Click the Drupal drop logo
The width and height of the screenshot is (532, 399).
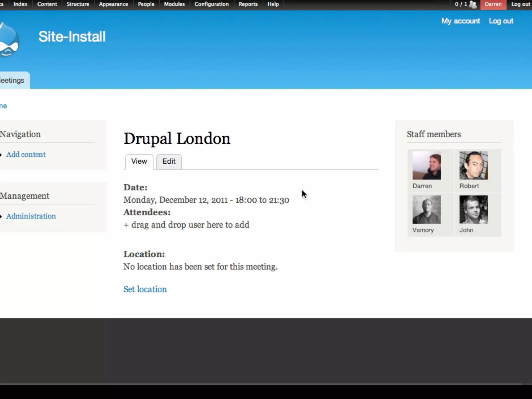point(9,39)
